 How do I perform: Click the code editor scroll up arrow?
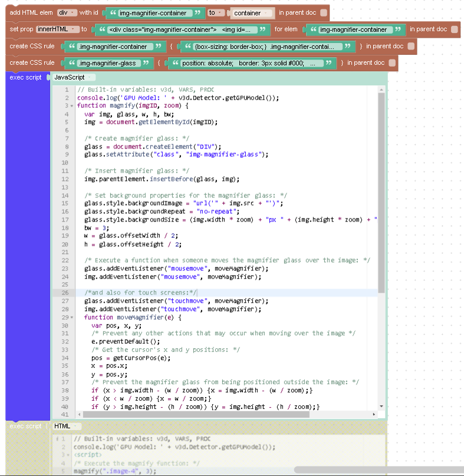pyautogui.click(x=381, y=90)
